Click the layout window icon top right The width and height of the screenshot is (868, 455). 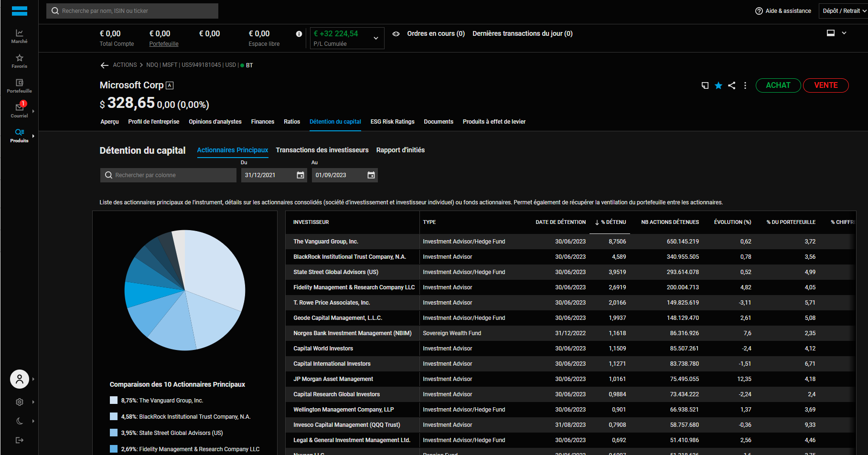coord(831,33)
